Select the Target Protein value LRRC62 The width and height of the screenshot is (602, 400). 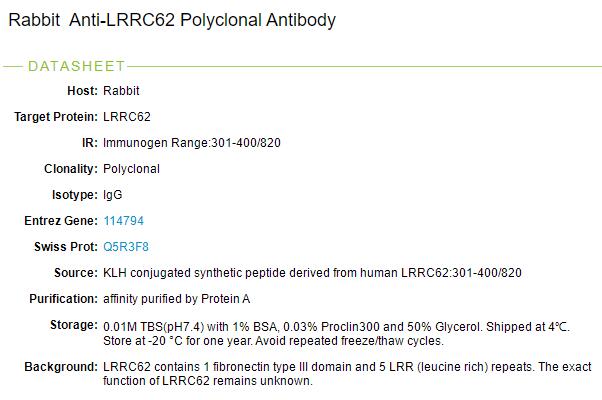click(127, 117)
